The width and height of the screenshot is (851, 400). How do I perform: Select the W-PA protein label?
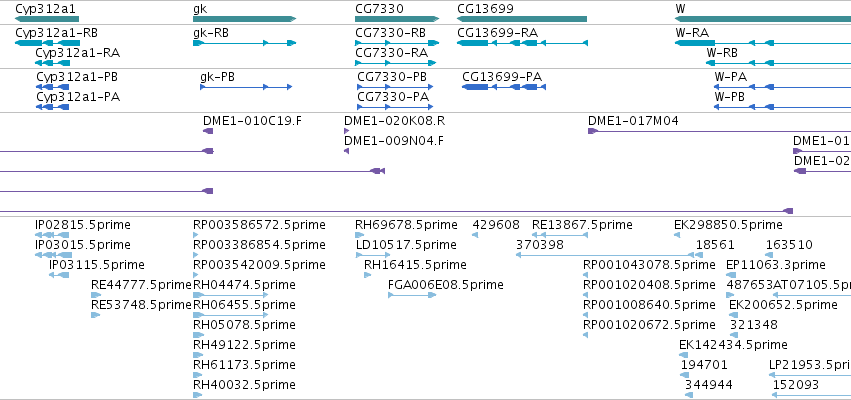click(x=731, y=77)
